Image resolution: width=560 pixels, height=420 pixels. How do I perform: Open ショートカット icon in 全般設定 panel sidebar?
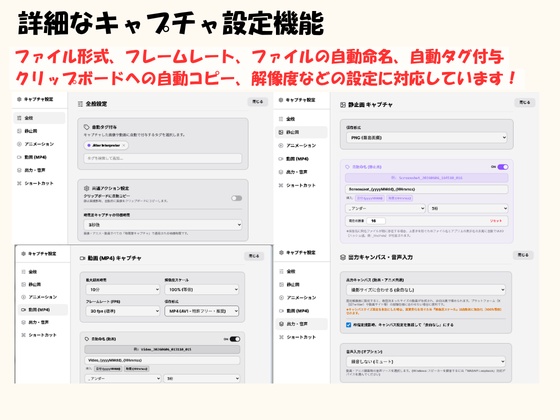click(x=19, y=183)
